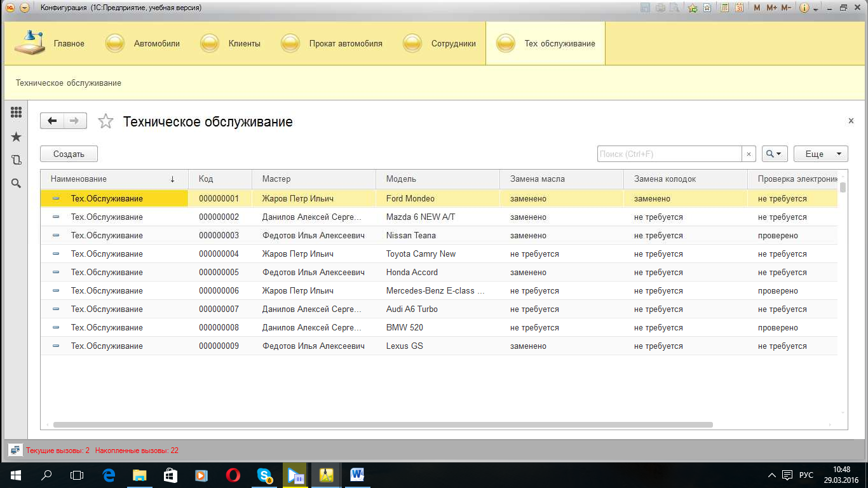Select the Nissan Teana cell
Image resolution: width=868 pixels, height=488 pixels.
click(x=438, y=236)
